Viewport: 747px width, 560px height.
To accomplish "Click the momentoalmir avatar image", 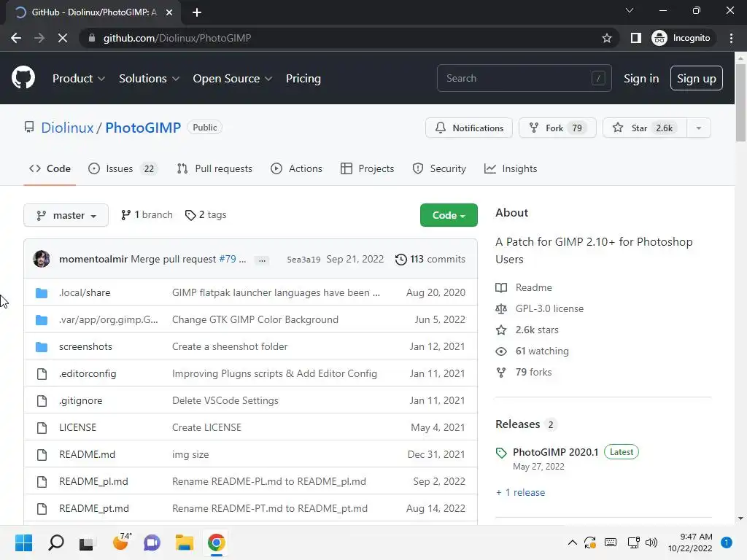I will 42,259.
